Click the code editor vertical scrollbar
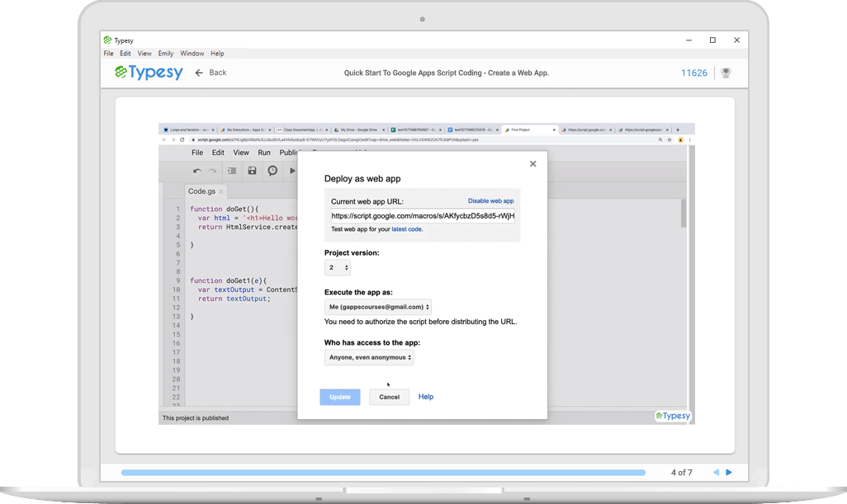 (x=684, y=213)
